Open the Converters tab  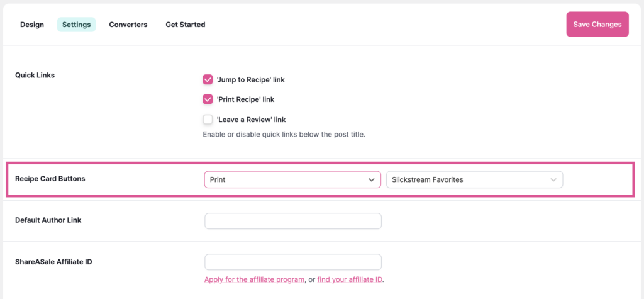click(x=128, y=25)
